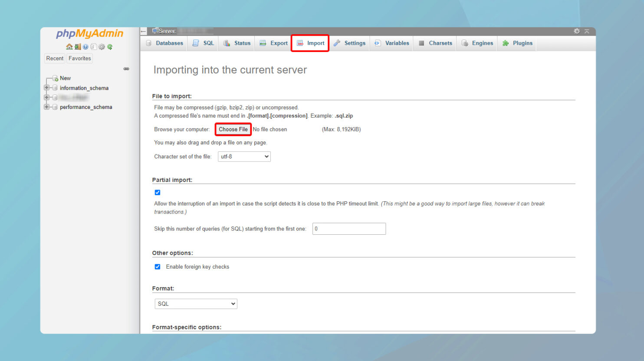Click the log out door icon
Image resolution: width=644 pixels, height=361 pixels.
pyautogui.click(x=78, y=46)
